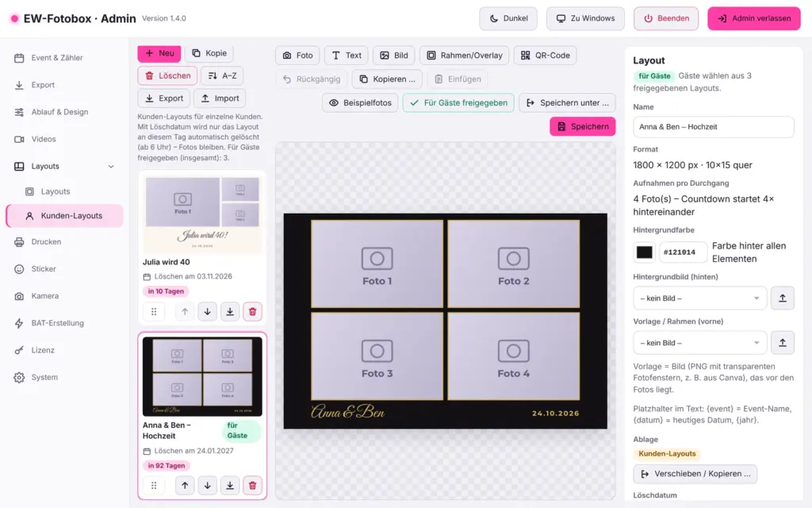Move Anna & Ben layout up
The width and height of the screenshot is (812, 508).
185,486
